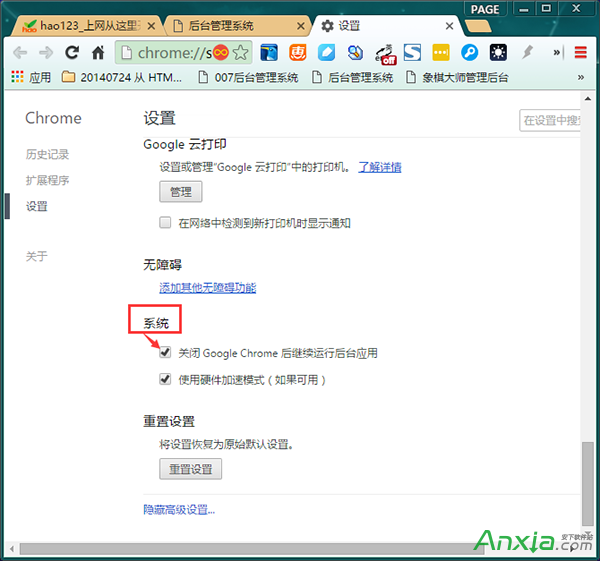Screen dimensions: 600x561
Task: Open the 20140724 从 HTM bookmark folder
Action: click(122, 78)
